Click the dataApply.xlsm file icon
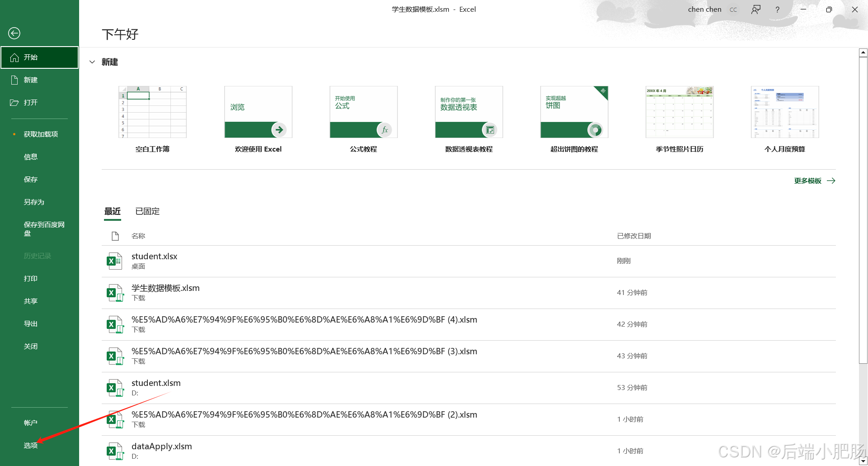The width and height of the screenshot is (868, 466). point(115,451)
